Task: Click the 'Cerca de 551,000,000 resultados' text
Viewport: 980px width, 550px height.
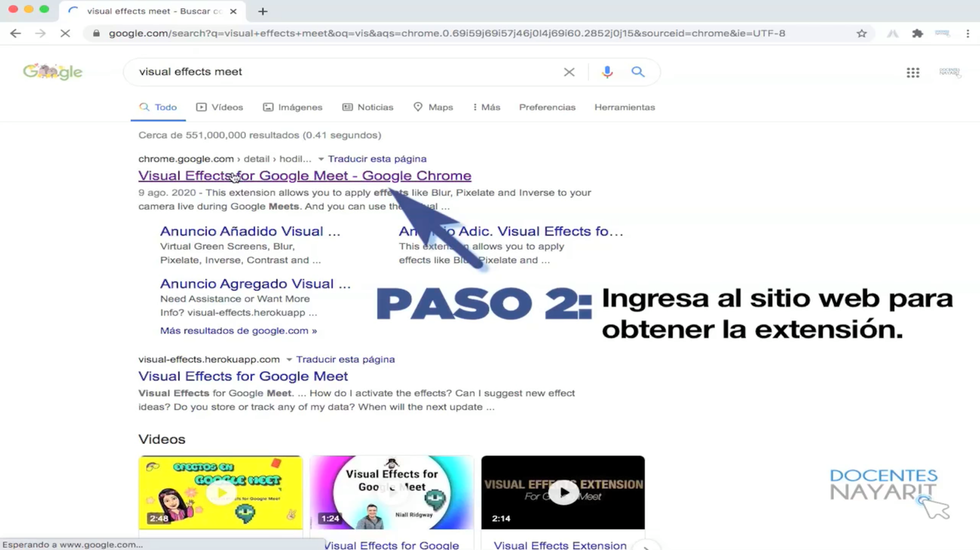Action: [260, 135]
